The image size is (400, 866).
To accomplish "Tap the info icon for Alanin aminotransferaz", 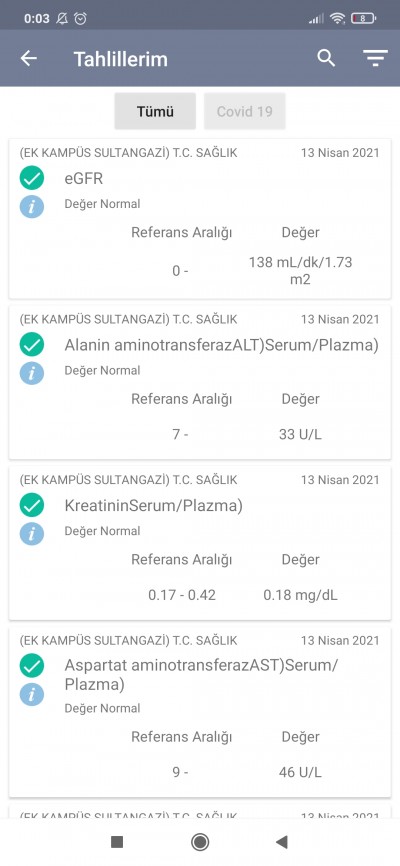I will coord(31,373).
